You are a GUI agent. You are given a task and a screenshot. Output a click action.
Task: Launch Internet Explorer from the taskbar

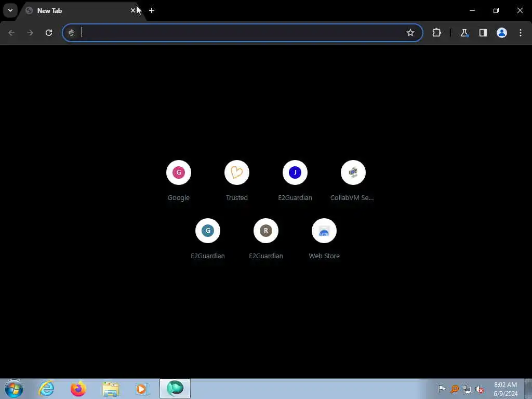(x=46, y=389)
